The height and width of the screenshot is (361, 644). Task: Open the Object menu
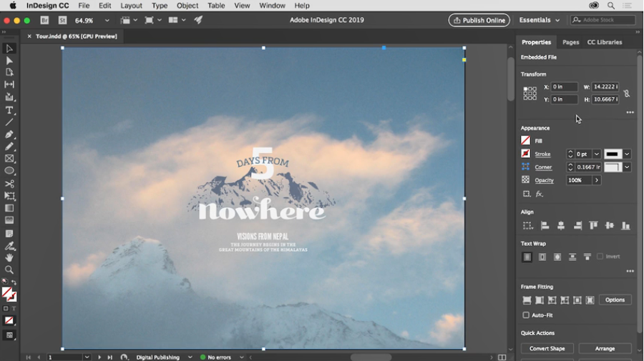[x=187, y=6]
